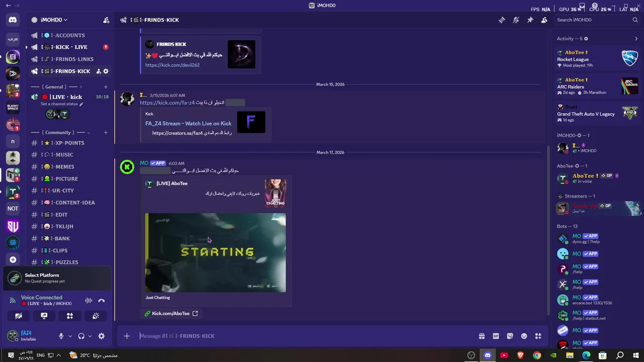
Task: Mute microphone in user panel
Action: (61, 336)
